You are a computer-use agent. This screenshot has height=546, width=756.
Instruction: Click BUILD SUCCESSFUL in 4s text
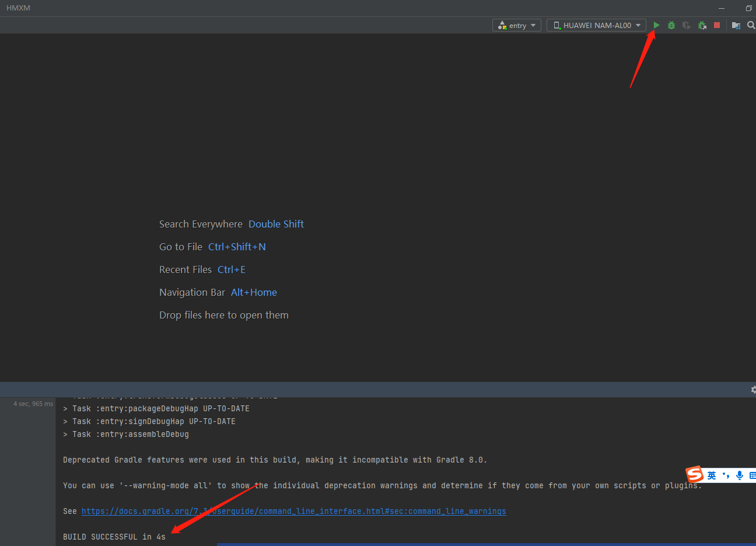(x=114, y=537)
